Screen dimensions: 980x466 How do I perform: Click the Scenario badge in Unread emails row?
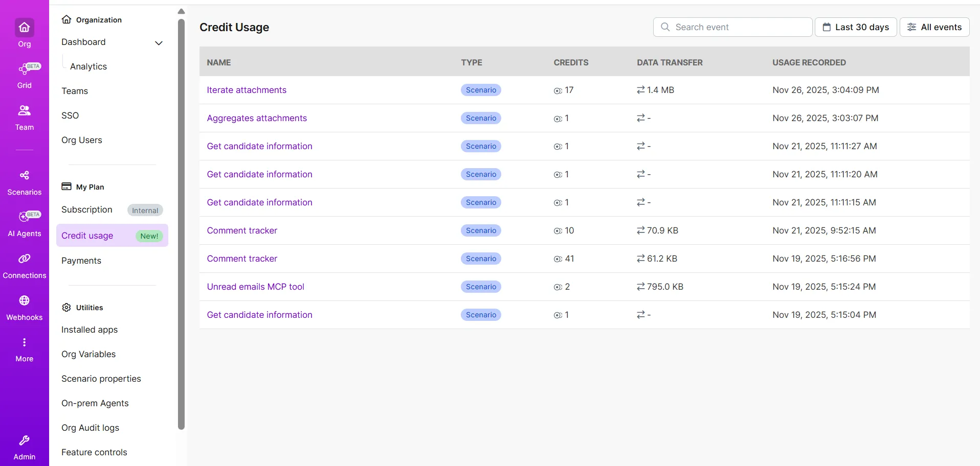click(x=481, y=287)
